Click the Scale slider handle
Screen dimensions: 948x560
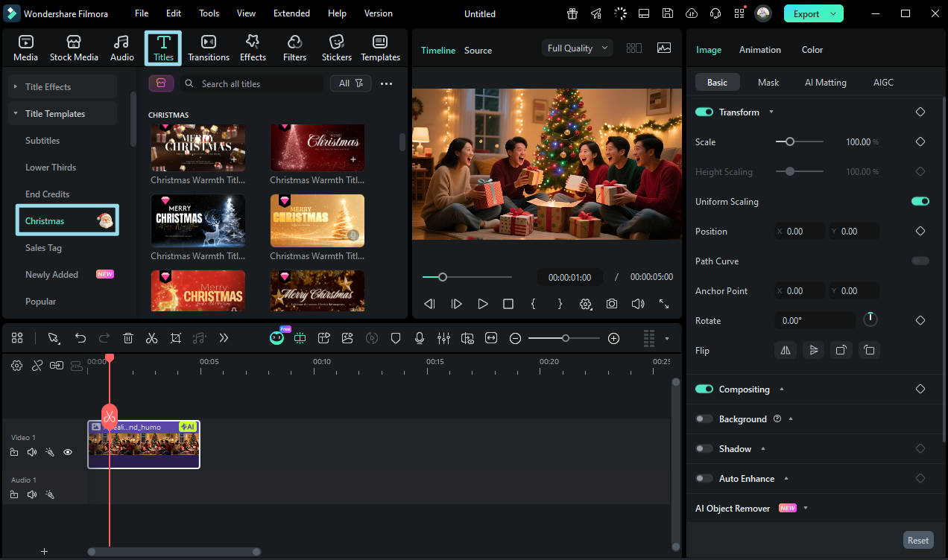coord(790,141)
